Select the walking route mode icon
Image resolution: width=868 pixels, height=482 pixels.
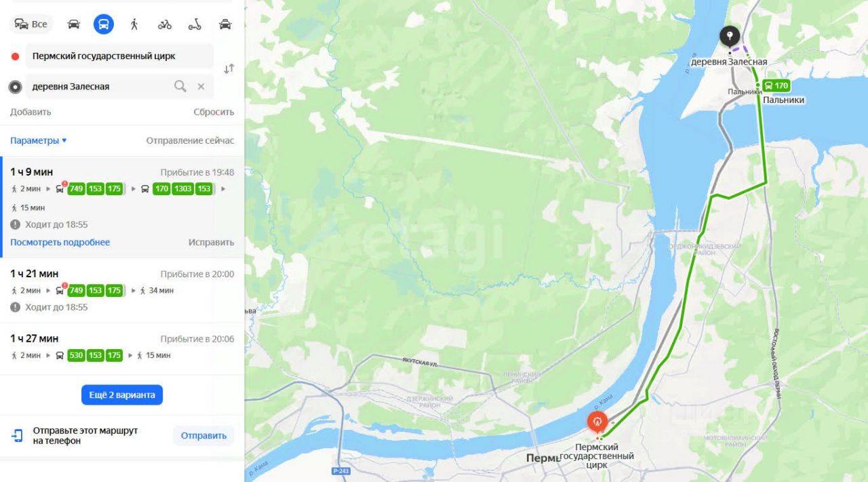coord(134,24)
